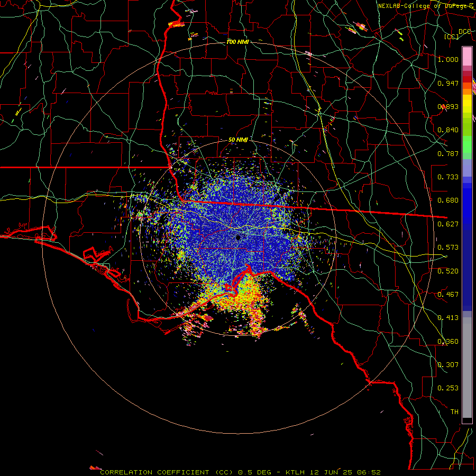Click the KTLH station identifier in the caption
Screen dimensions: 476x476
[295, 472]
